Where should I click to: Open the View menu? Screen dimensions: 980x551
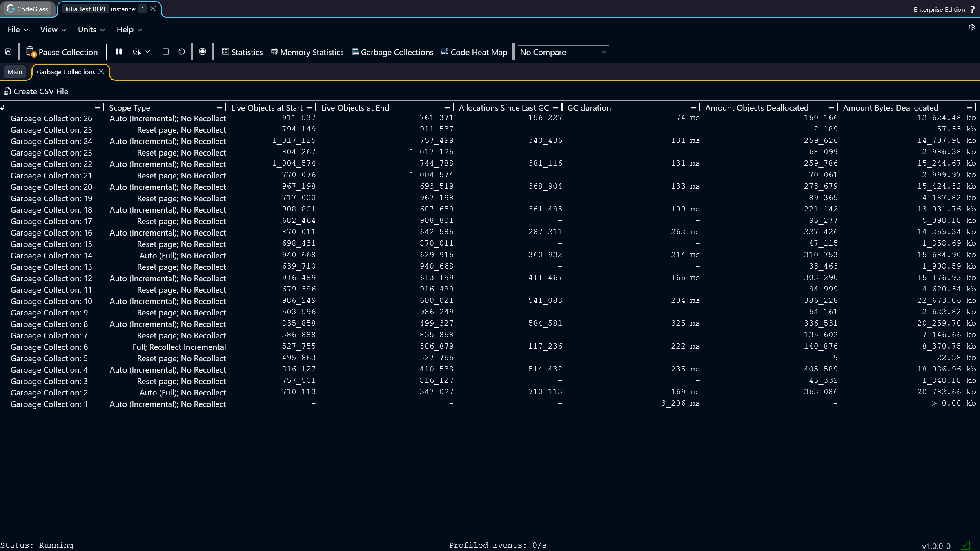[x=53, y=29]
